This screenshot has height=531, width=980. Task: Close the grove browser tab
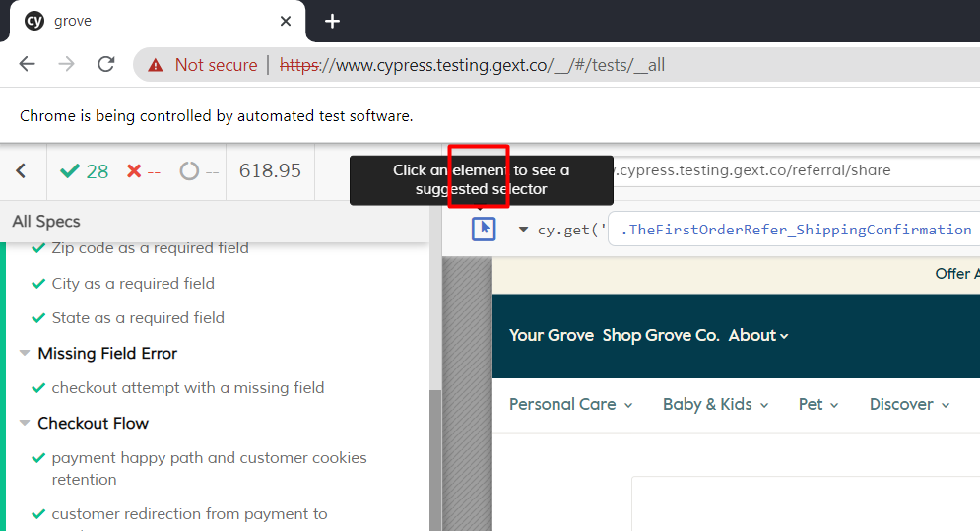click(286, 22)
